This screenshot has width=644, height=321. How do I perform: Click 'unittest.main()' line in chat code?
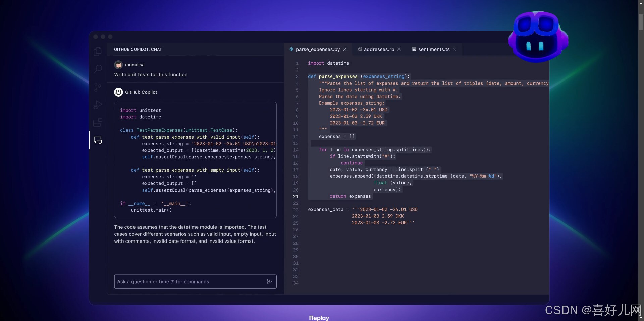pyautogui.click(x=151, y=210)
